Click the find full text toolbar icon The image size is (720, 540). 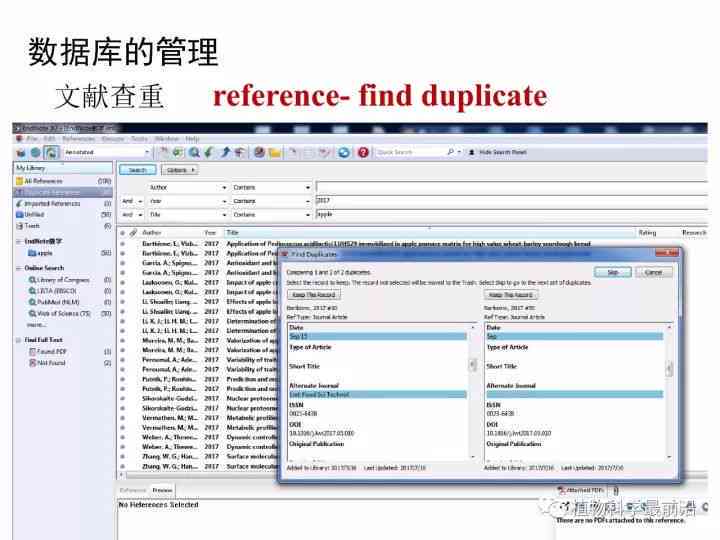240,152
